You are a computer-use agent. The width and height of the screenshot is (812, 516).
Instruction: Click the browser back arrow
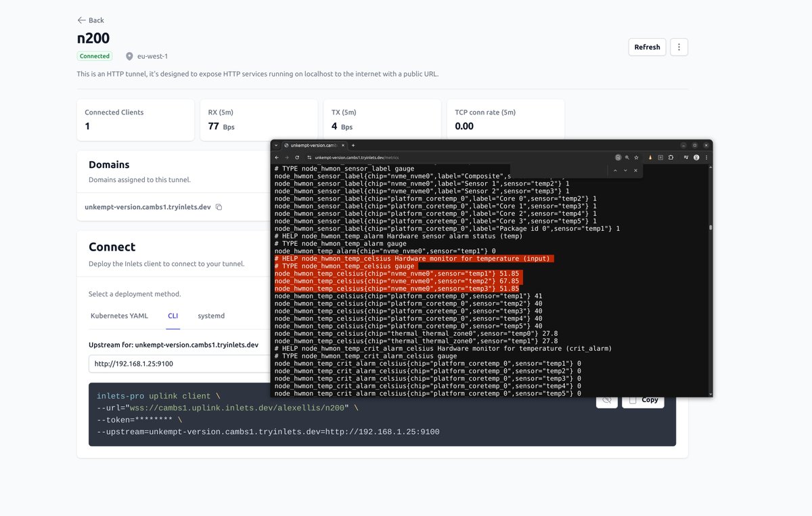[277, 157]
